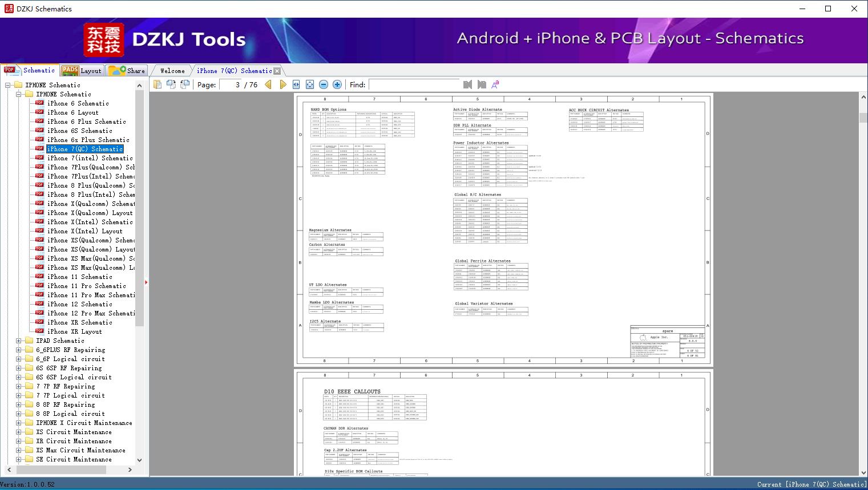Open iPhone 6 Schematic in the tree
The width and height of the screenshot is (868, 490).
pyautogui.click(x=78, y=103)
